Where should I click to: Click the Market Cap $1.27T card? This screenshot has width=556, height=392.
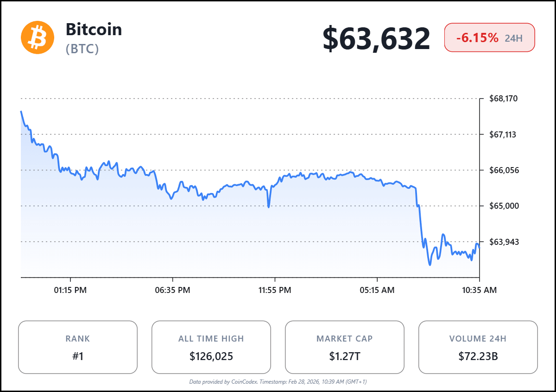[x=344, y=347]
